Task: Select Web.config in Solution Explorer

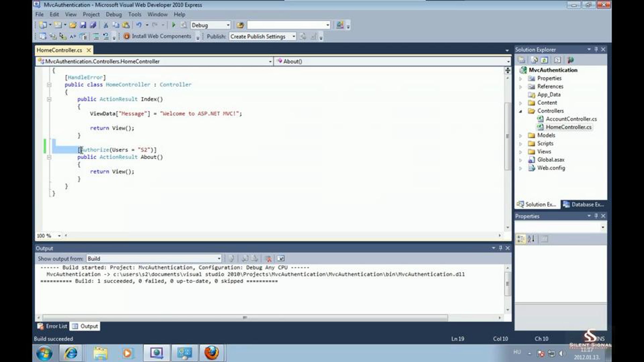Action: pos(551,168)
